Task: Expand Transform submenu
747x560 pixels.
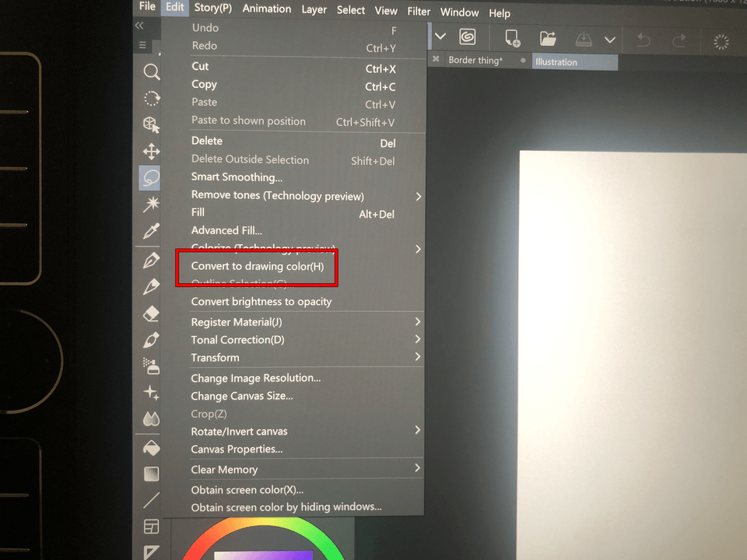Action: tap(417, 357)
